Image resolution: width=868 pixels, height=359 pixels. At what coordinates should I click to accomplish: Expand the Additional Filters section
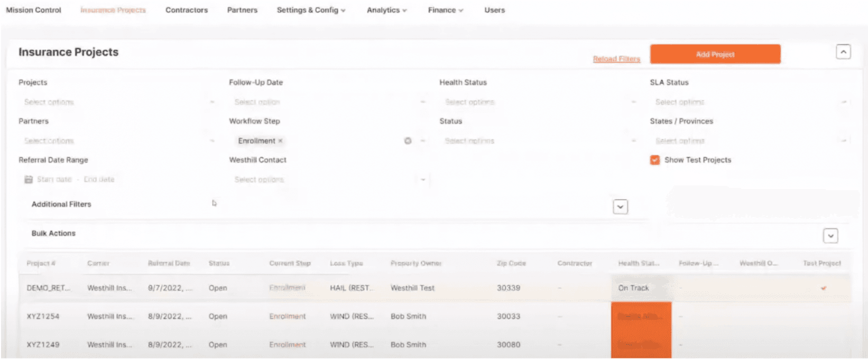pyautogui.click(x=620, y=207)
